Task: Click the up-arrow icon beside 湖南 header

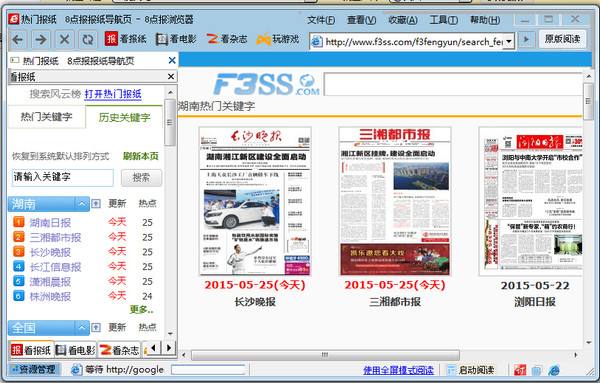Action: pyautogui.click(x=96, y=204)
